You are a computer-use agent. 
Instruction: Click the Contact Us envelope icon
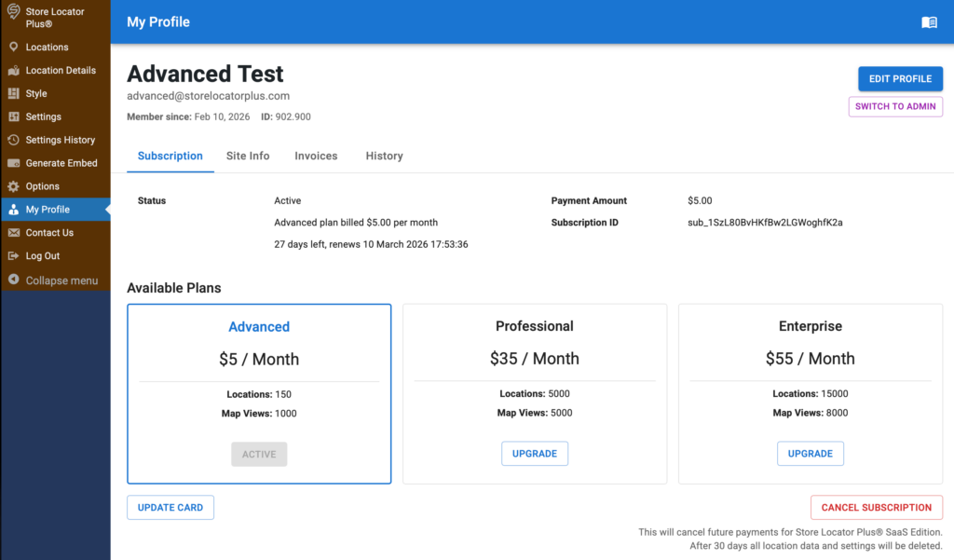click(x=13, y=233)
